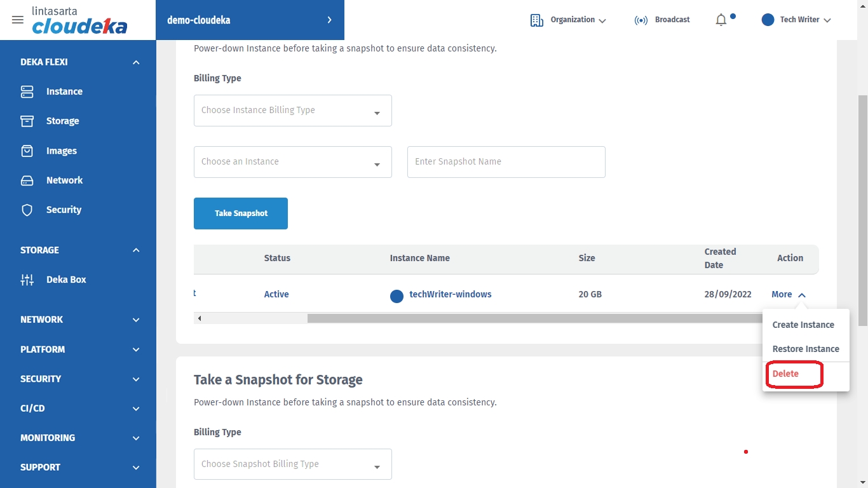Screen dimensions: 868x488
Task: Click the Network drive icon
Action: (x=27, y=180)
